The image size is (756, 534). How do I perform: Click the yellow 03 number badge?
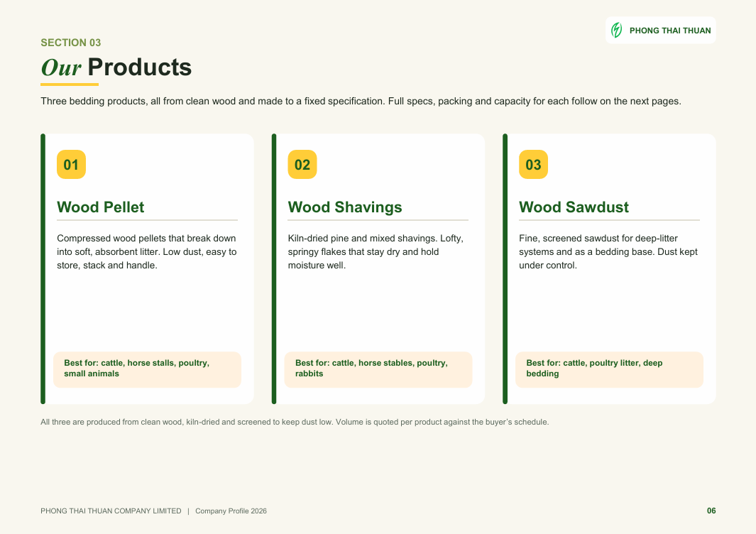pyautogui.click(x=533, y=165)
